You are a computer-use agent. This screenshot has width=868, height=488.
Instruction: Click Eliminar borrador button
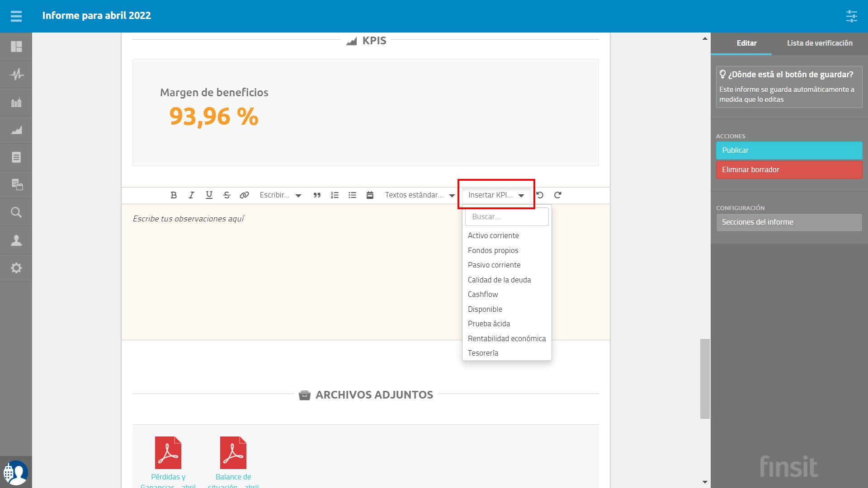click(x=789, y=169)
